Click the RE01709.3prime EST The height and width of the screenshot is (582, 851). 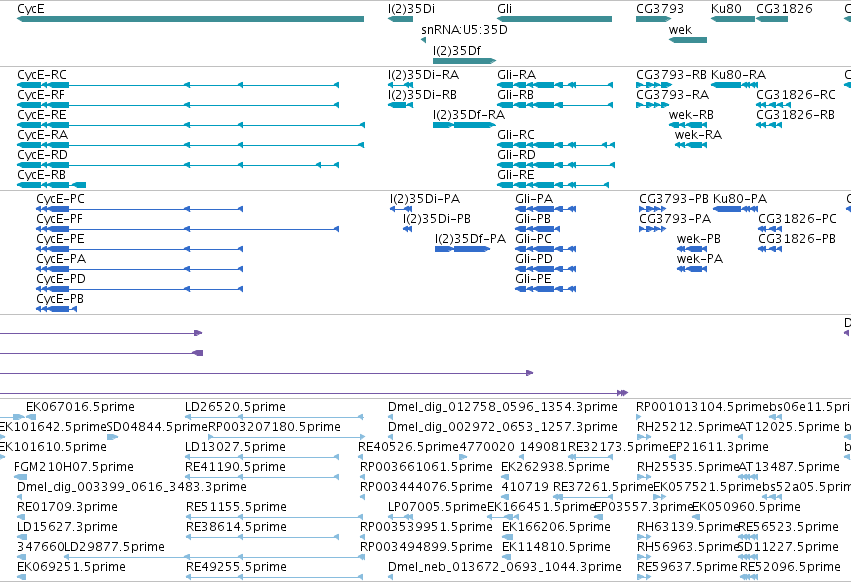click(x=21, y=517)
